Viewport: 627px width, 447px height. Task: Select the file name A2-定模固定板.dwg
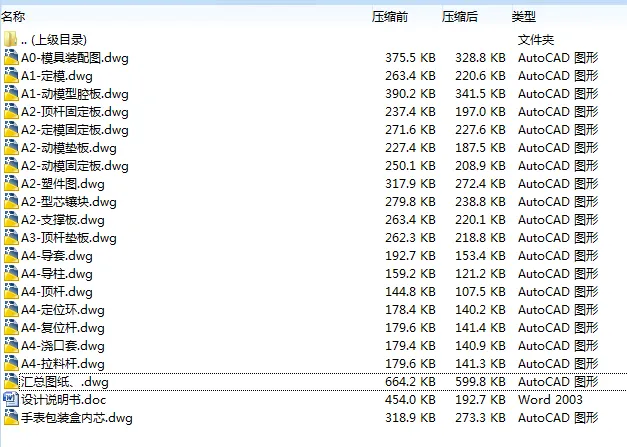[75, 130]
